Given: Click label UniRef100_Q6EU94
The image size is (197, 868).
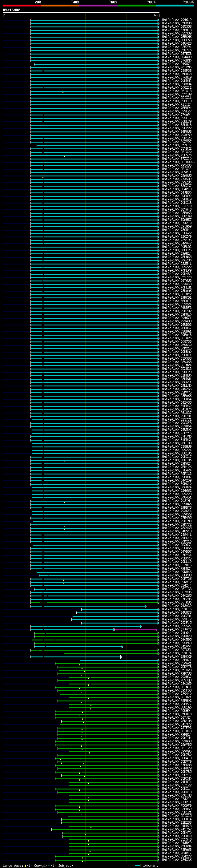Looking at the screenshot, I should [x=176, y=108].
